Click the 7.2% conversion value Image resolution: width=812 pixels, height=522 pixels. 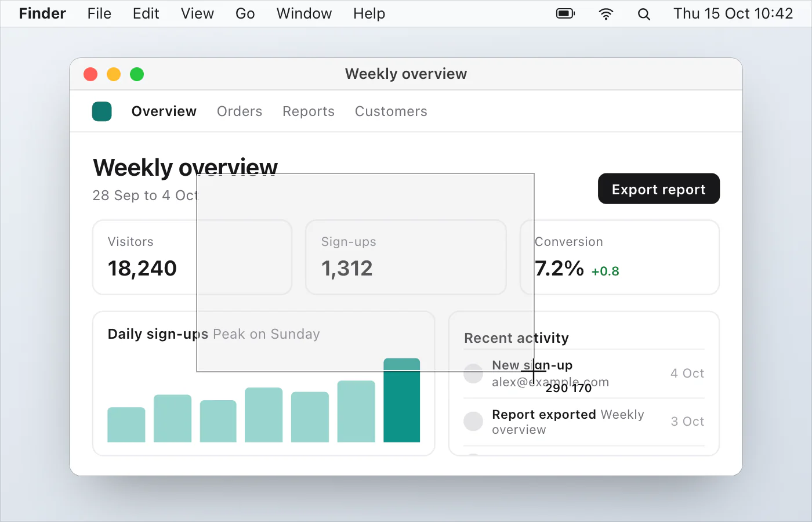click(559, 269)
